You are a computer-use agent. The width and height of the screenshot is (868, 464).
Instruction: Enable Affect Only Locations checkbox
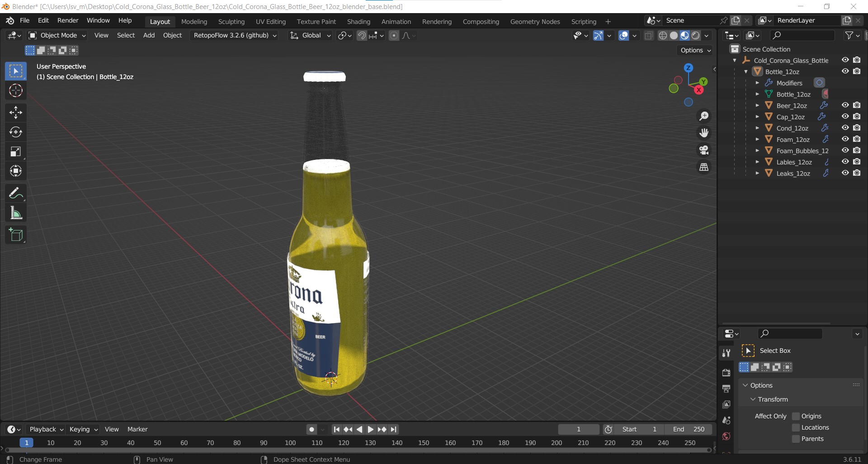coord(796,427)
